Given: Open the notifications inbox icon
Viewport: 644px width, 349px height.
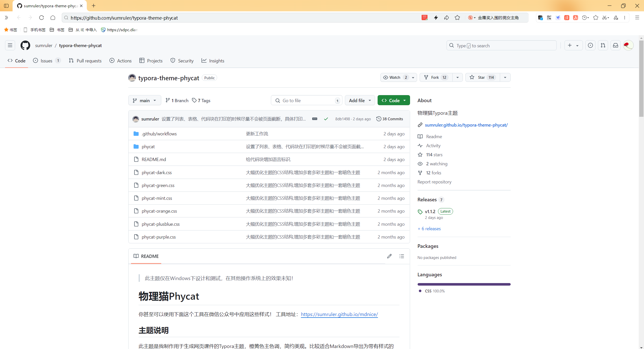Looking at the screenshot, I should click(616, 46).
